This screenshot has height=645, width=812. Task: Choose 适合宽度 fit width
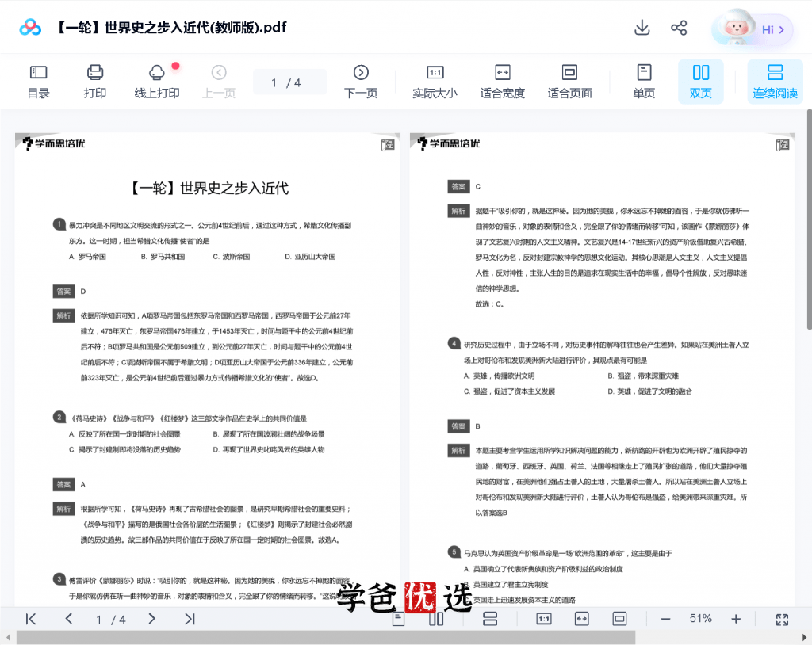click(x=502, y=82)
